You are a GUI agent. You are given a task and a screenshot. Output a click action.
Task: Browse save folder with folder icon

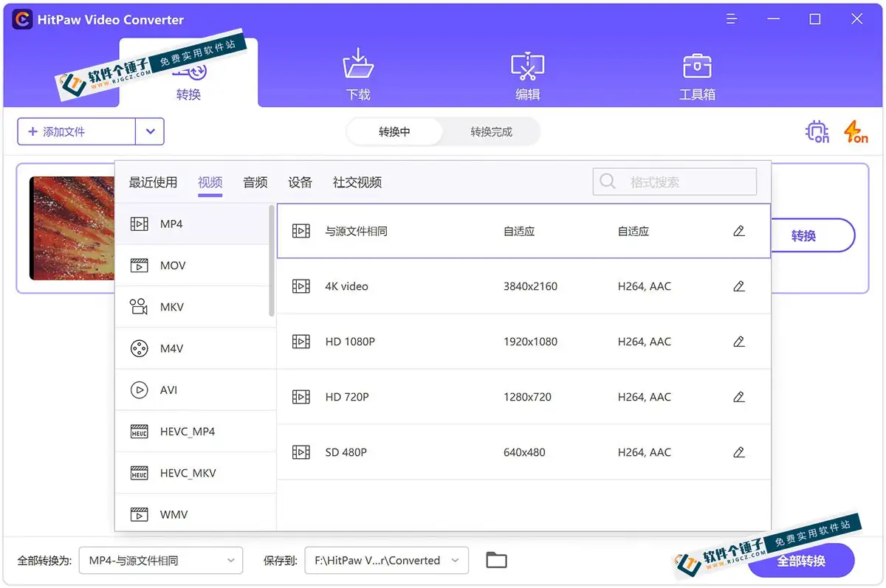pyautogui.click(x=495, y=560)
